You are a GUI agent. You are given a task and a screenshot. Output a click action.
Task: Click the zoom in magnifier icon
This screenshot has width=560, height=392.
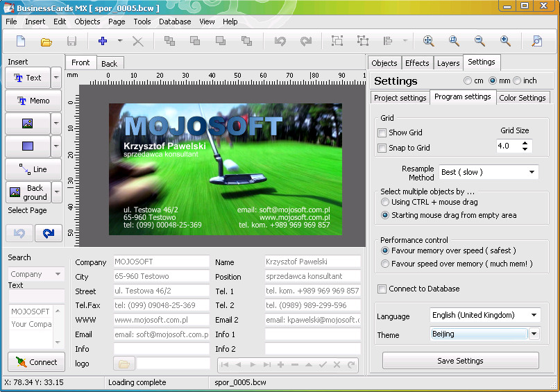[x=505, y=41]
